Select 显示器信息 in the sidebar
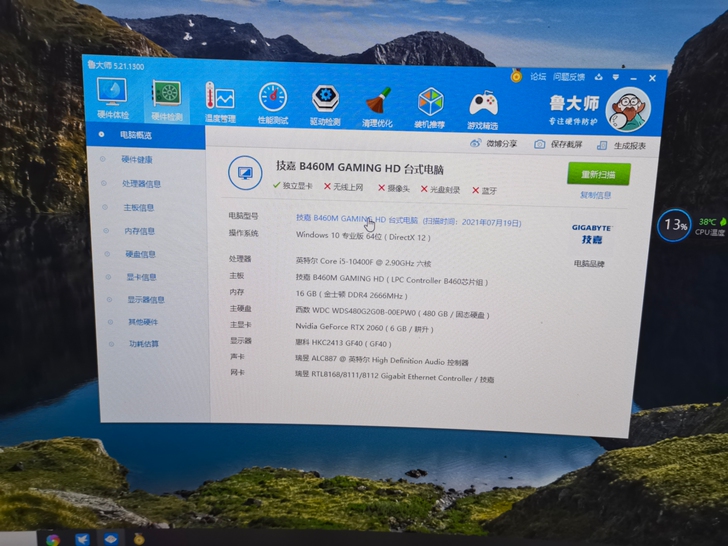The height and width of the screenshot is (546, 728). [146, 300]
